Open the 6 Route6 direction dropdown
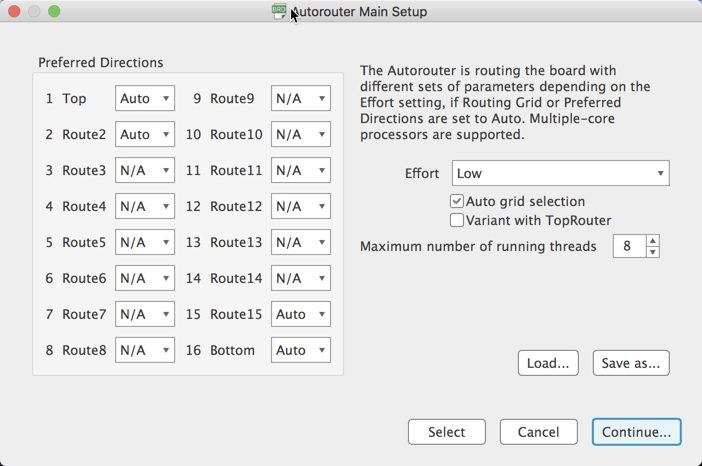This screenshot has height=466, width=702. coord(145,278)
